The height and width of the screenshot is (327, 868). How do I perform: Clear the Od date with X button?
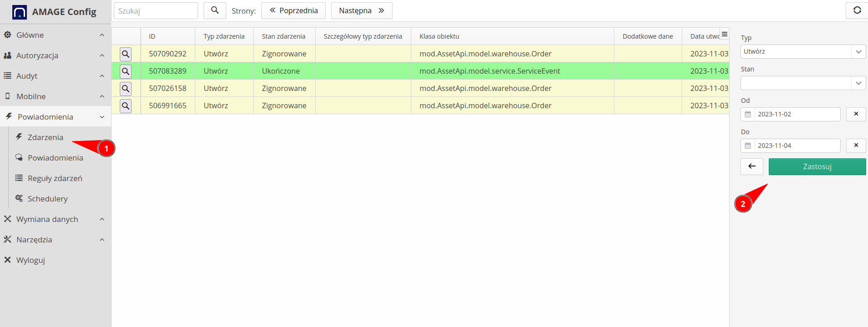(x=856, y=114)
